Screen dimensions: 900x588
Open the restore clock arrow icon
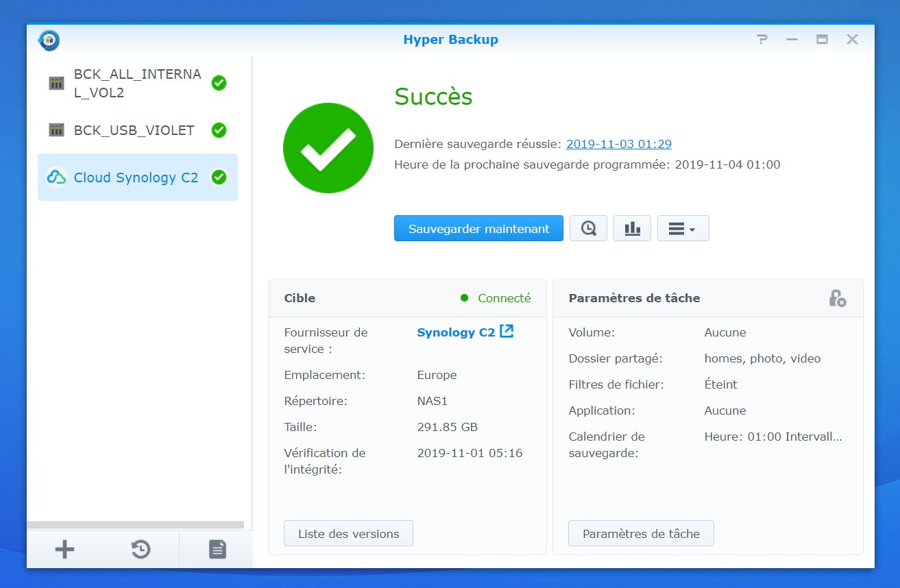(141, 549)
